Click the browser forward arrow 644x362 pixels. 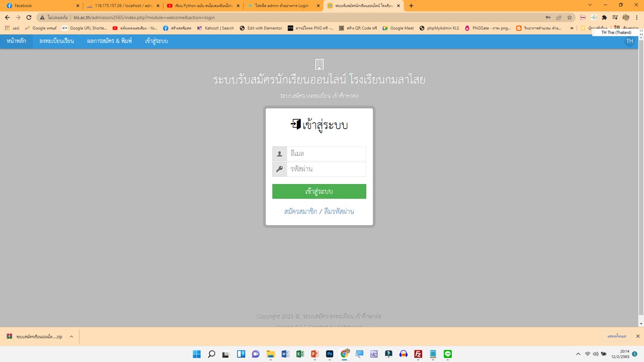coord(18,17)
